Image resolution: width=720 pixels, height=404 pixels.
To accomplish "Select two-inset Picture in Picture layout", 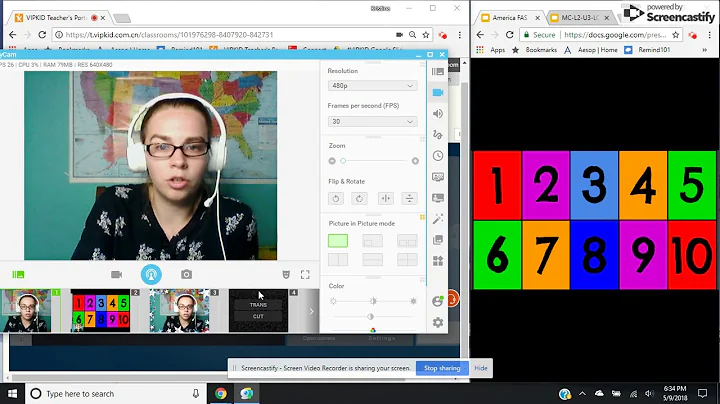I will (x=407, y=241).
